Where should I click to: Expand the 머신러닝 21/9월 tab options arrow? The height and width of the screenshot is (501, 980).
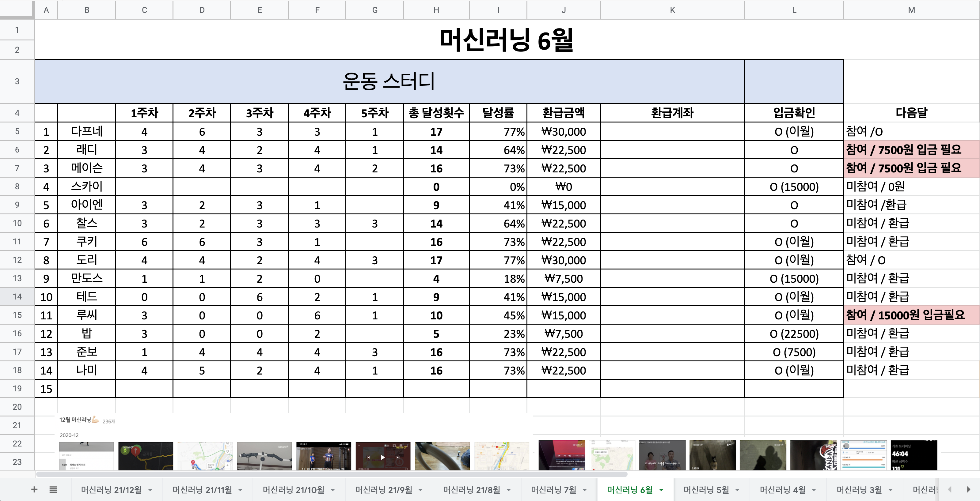pyautogui.click(x=420, y=490)
